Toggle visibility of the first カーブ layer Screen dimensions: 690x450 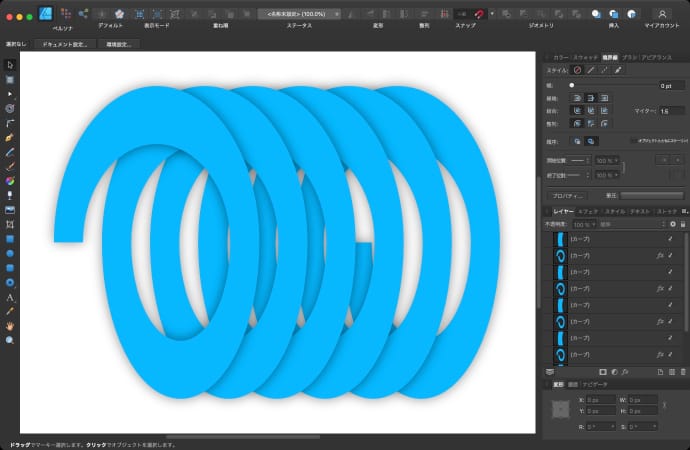(x=670, y=240)
